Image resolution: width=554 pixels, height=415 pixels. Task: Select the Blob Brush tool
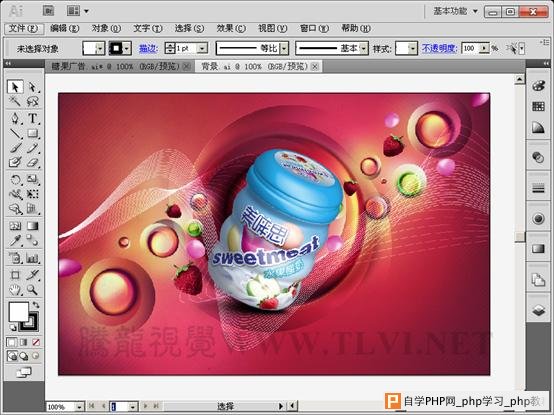pos(15,162)
